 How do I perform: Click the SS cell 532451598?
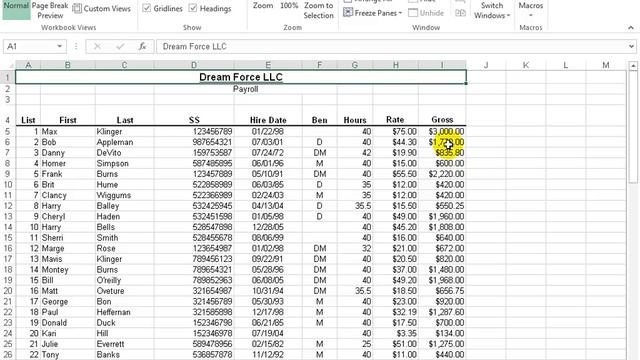(x=194, y=216)
